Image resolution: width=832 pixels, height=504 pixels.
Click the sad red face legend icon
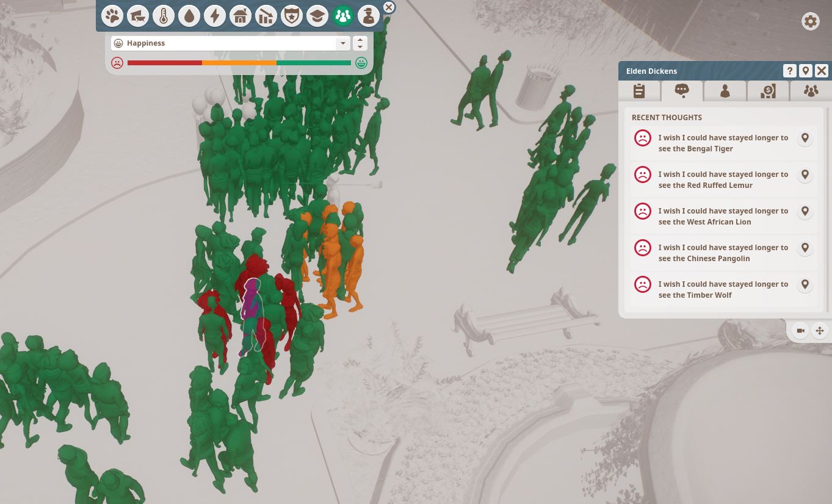tap(117, 63)
